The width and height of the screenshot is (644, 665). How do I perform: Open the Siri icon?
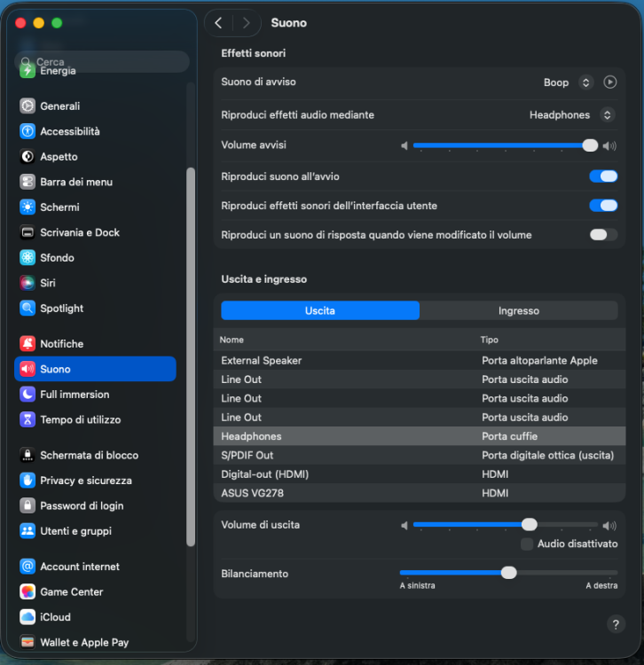[x=27, y=283]
